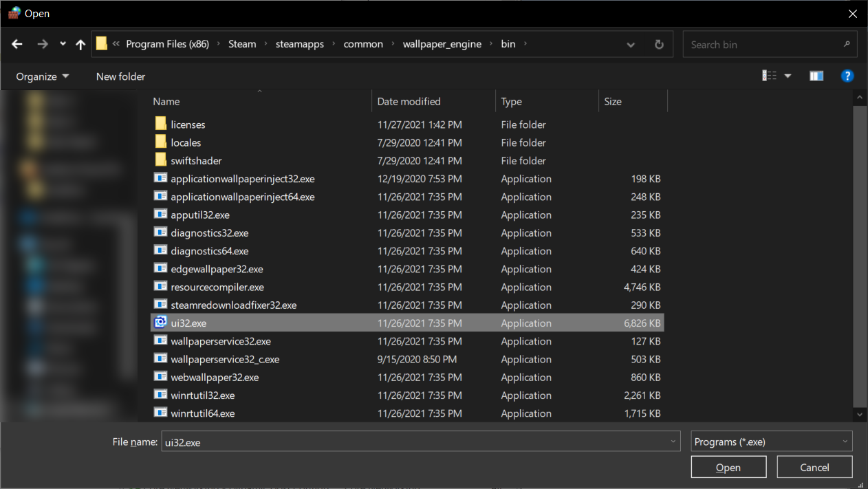Open the Organize menu

pyautogui.click(x=43, y=76)
